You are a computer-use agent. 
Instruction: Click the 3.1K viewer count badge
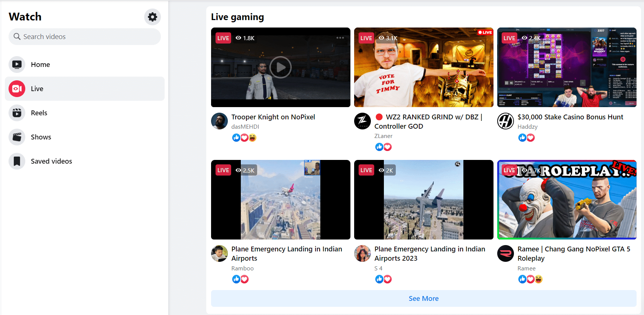[x=388, y=38]
